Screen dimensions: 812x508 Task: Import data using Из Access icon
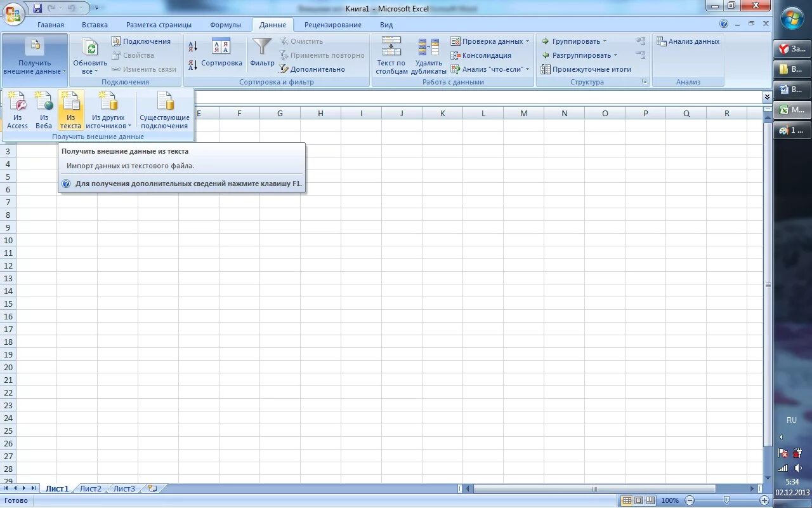pyautogui.click(x=17, y=110)
